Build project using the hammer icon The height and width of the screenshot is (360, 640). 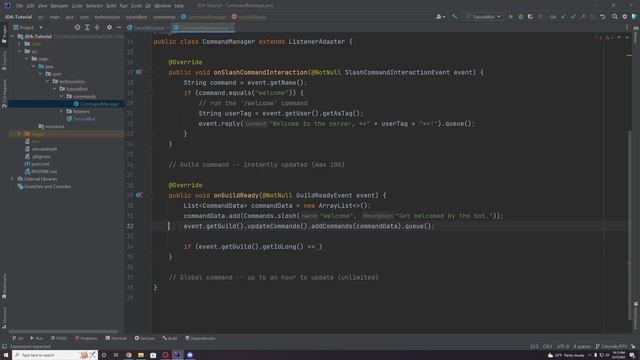click(455, 17)
